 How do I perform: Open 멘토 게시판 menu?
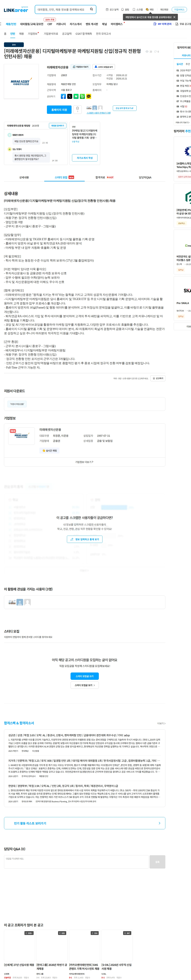[92, 24]
